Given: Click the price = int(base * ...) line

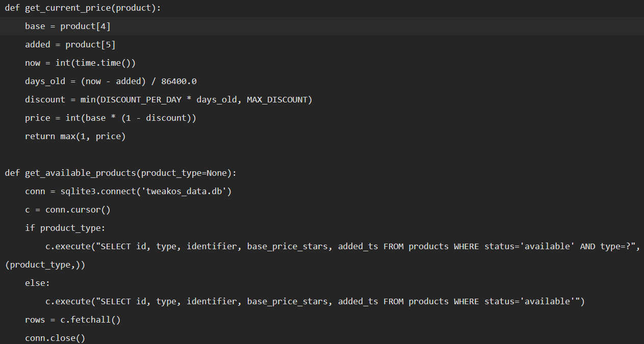Looking at the screenshot, I should point(111,118).
